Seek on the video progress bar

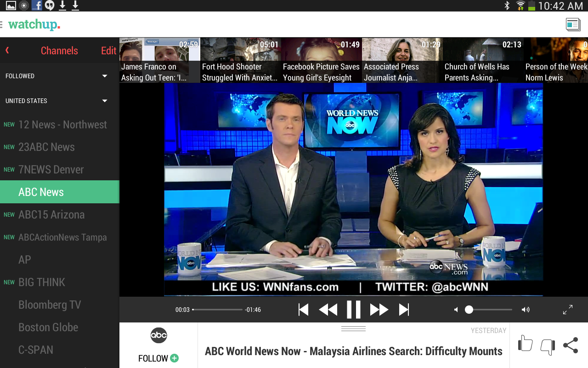pos(217,310)
